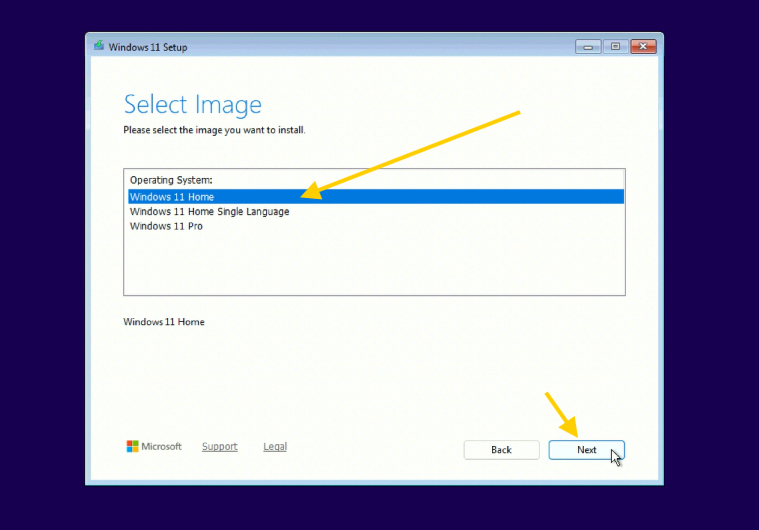Screen dimensions: 759x530
Task: Open the Legal link
Action: 275,446
